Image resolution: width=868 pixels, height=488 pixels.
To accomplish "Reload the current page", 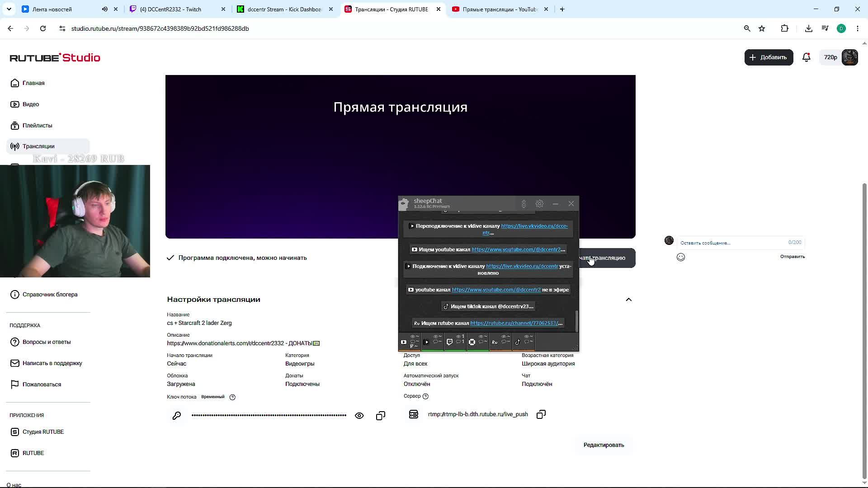I will [x=43, y=28].
